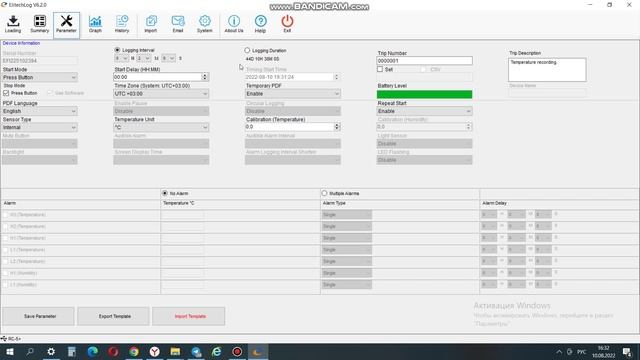This screenshot has height=360, width=640.
Task: Click Export Template button
Action: [113, 316]
